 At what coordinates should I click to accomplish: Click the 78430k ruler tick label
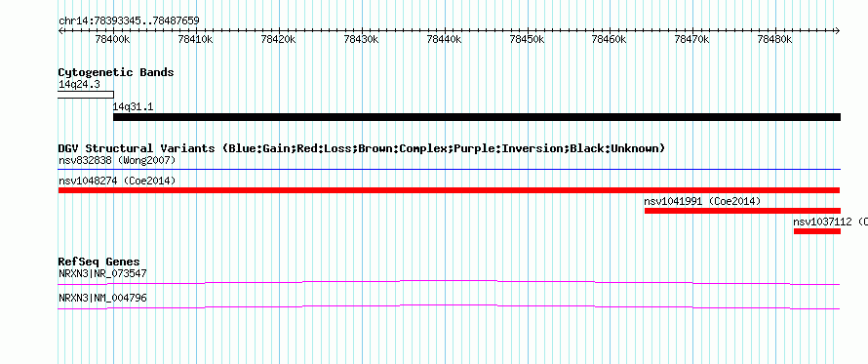pyautogui.click(x=362, y=39)
